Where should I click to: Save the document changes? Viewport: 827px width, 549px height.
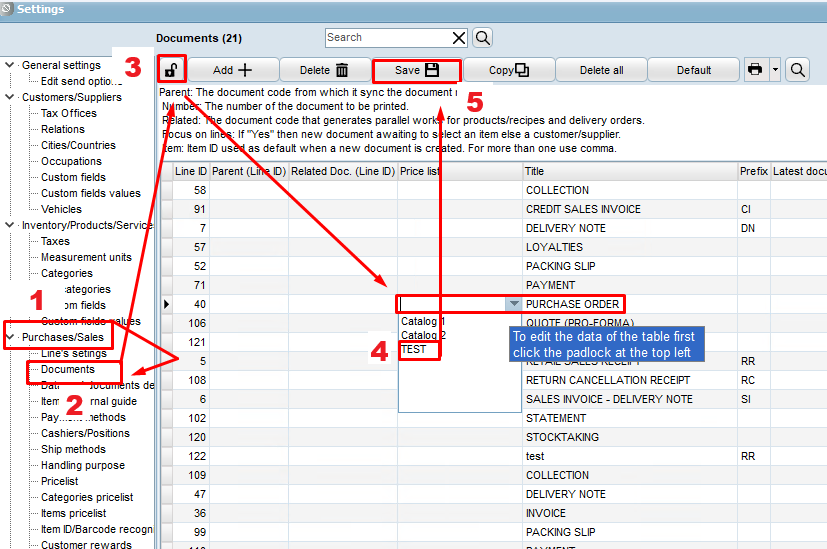pos(416,70)
